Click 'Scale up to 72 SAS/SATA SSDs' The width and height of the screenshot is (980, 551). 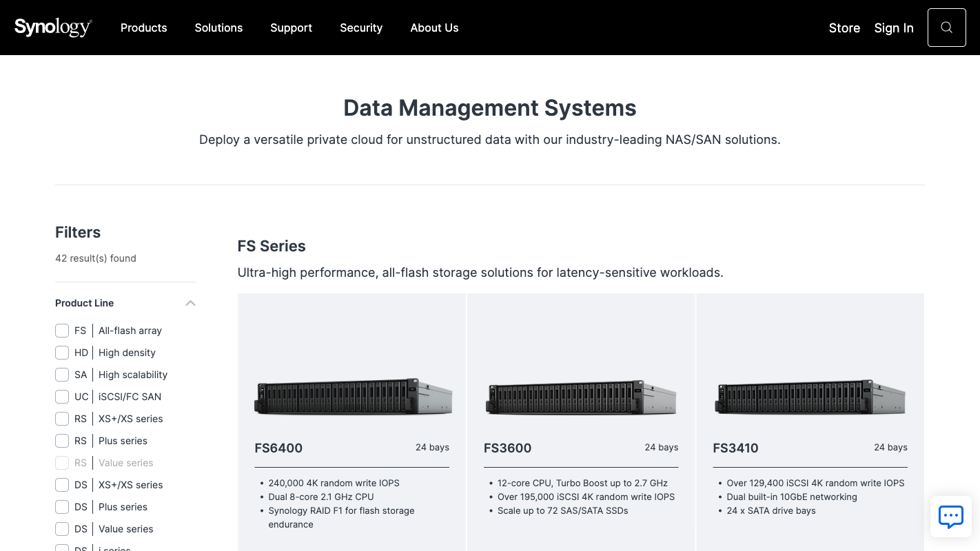coord(563,510)
